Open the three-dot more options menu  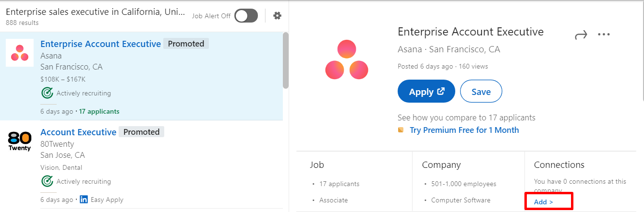click(604, 35)
